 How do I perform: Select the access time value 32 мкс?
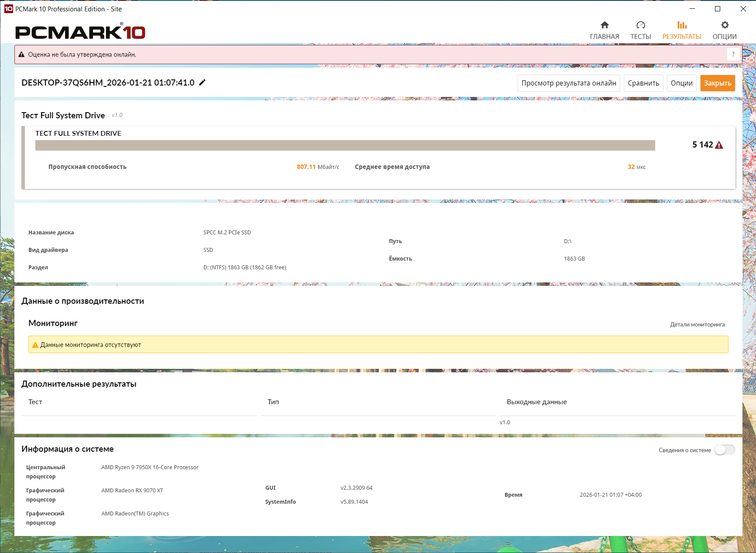pos(636,167)
